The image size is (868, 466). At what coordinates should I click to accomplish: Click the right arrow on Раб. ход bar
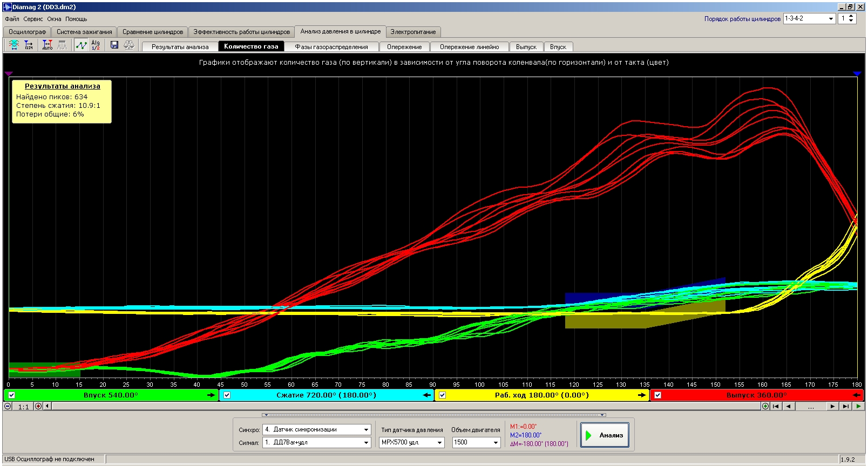[642, 395]
